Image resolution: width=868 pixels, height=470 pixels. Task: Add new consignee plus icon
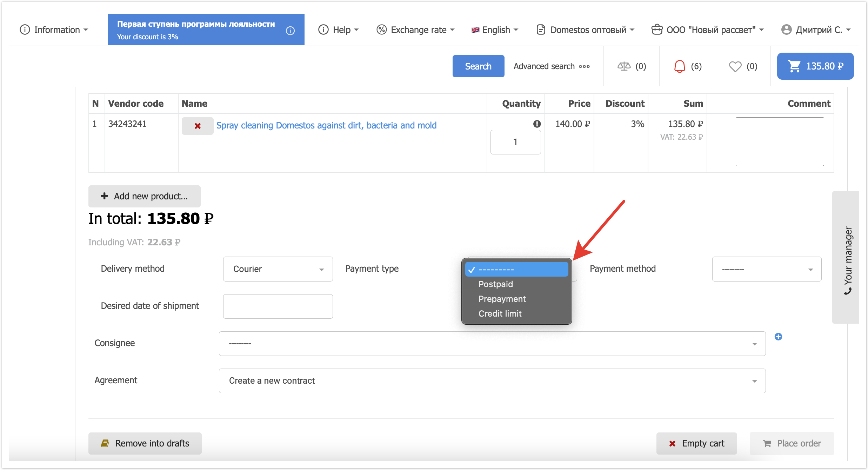point(778,337)
